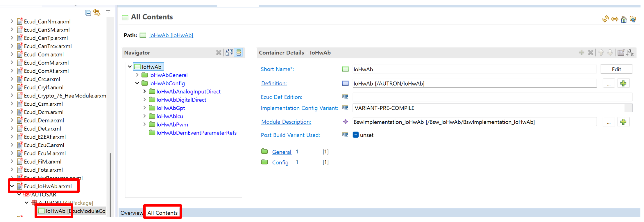This screenshot has height=222, width=644.
Task: Click the sort alphabetically a-z icon
Action: tap(630, 53)
